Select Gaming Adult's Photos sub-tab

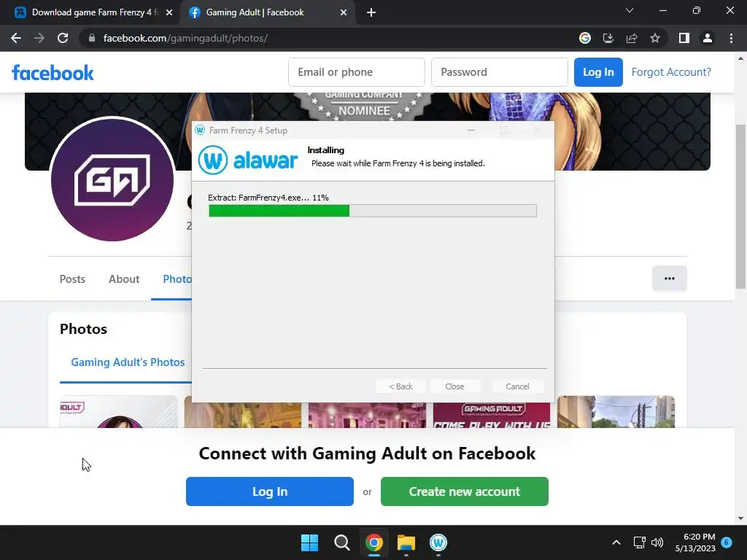128,362
